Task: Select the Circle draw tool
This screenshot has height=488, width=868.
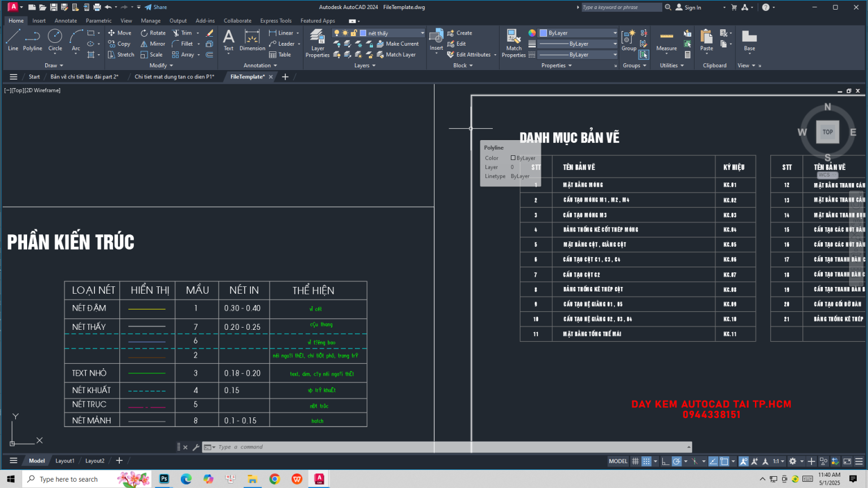Action: coord(55,40)
